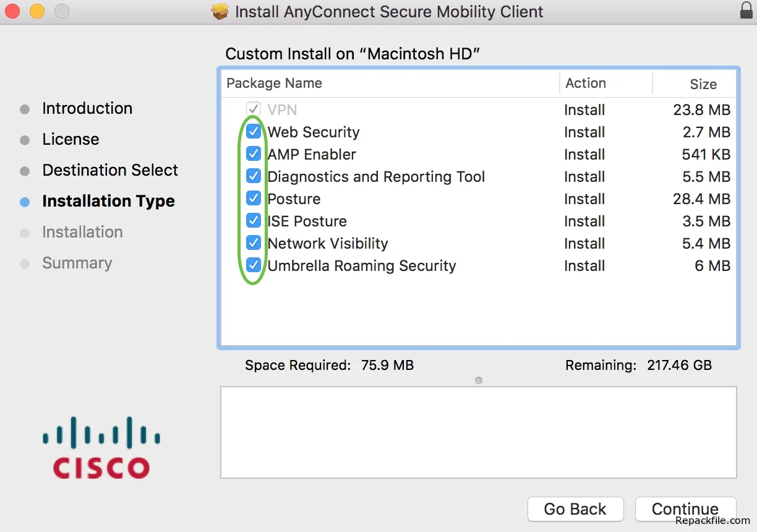Select the Network Visibility package name

point(328,243)
